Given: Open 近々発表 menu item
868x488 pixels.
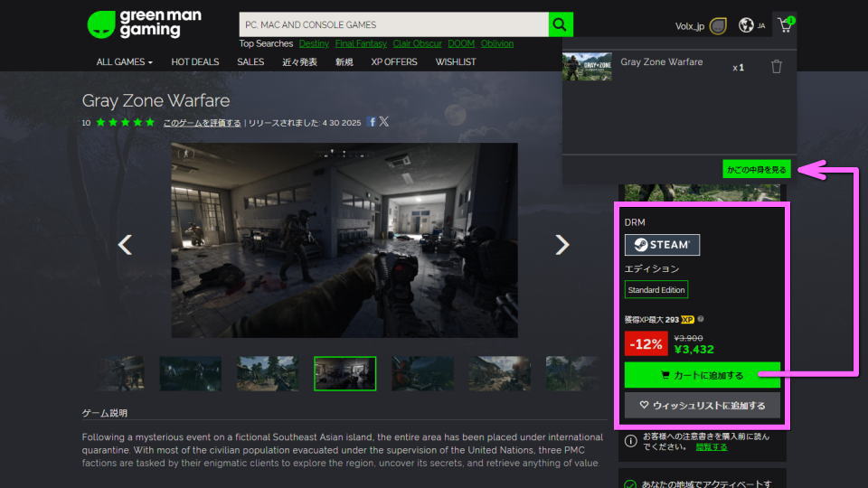Looking at the screenshot, I should point(299,62).
